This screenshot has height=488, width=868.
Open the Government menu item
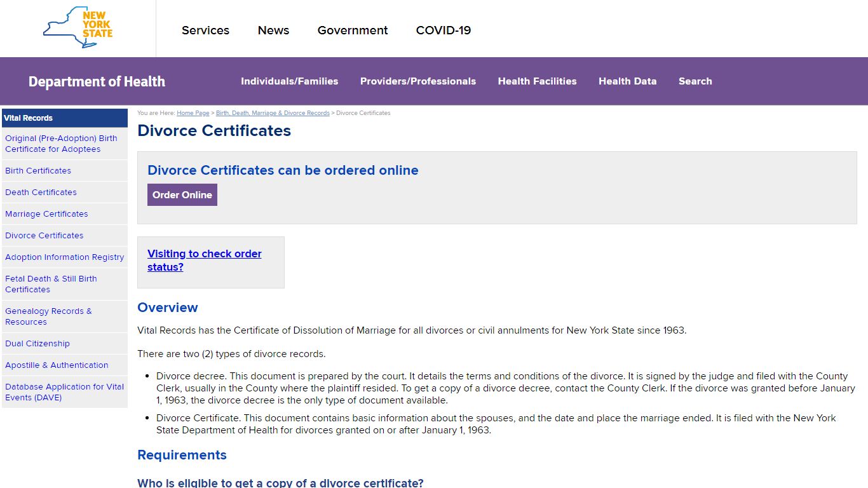[353, 30]
